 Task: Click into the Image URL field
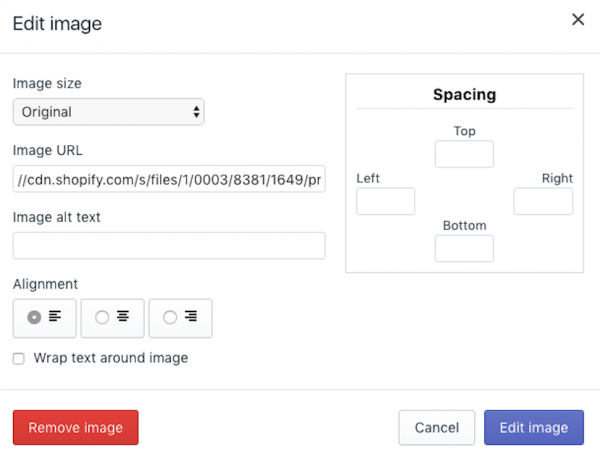pyautogui.click(x=168, y=179)
